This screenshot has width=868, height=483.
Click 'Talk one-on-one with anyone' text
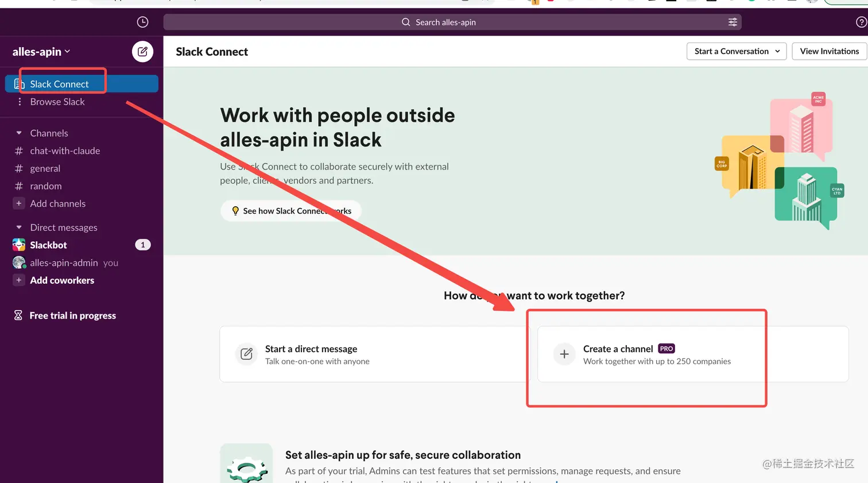click(317, 361)
